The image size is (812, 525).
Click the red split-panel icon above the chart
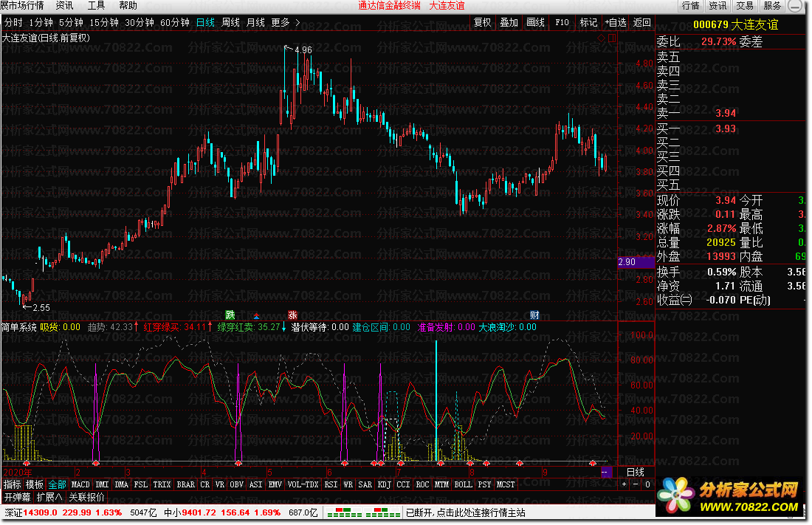pyautogui.click(x=612, y=38)
